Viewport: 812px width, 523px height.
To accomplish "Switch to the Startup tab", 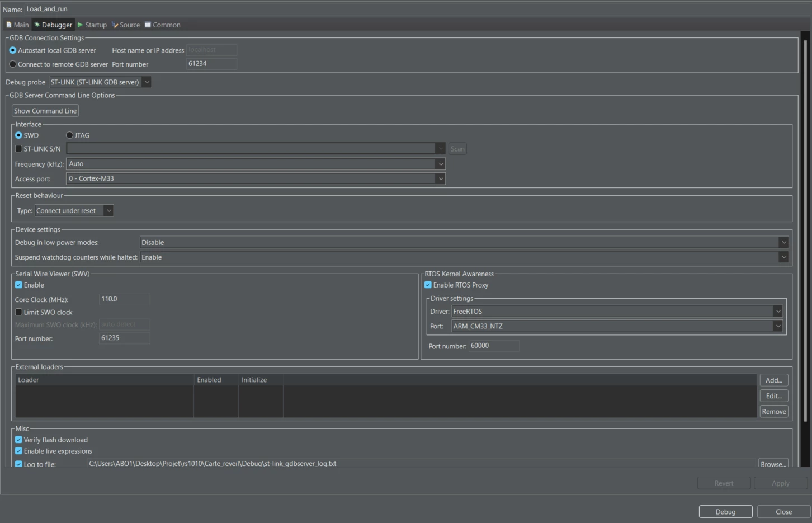I will pos(92,25).
